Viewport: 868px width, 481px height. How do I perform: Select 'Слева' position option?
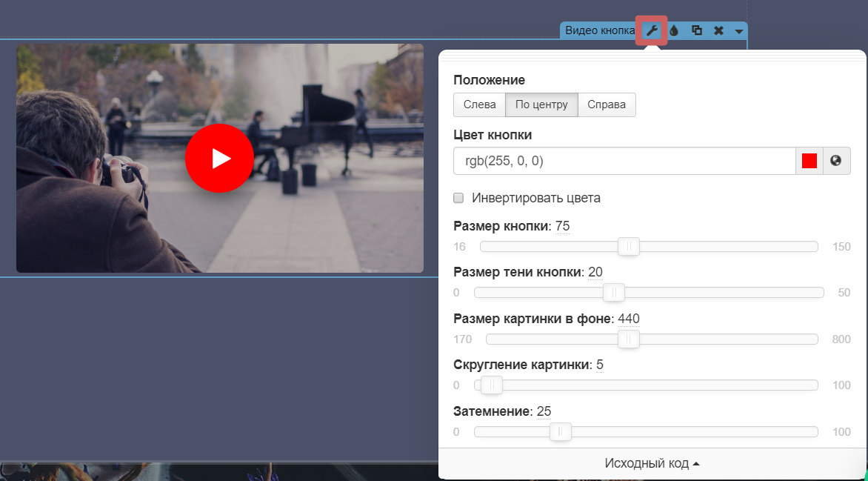tap(479, 105)
